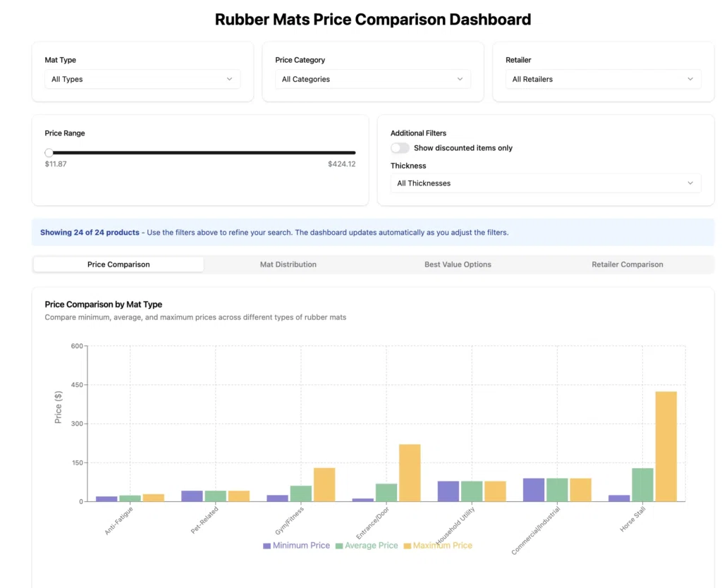Viewport: 722px width, 588px height.
Task: Click the Showing 24 of 24 products text
Action: (x=90, y=233)
